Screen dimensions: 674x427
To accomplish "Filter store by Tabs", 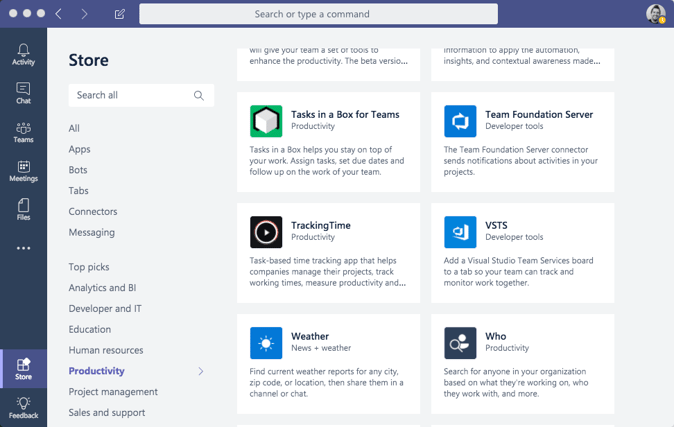I will 79,190.
